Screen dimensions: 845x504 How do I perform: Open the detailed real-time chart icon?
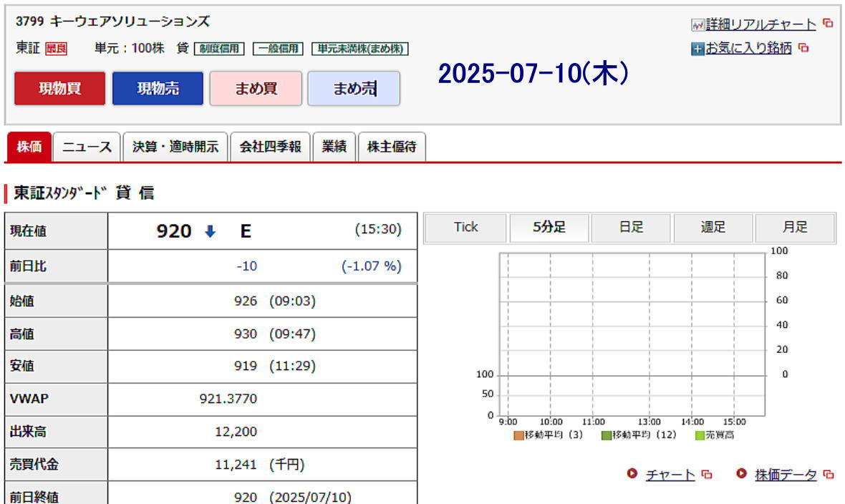698,25
